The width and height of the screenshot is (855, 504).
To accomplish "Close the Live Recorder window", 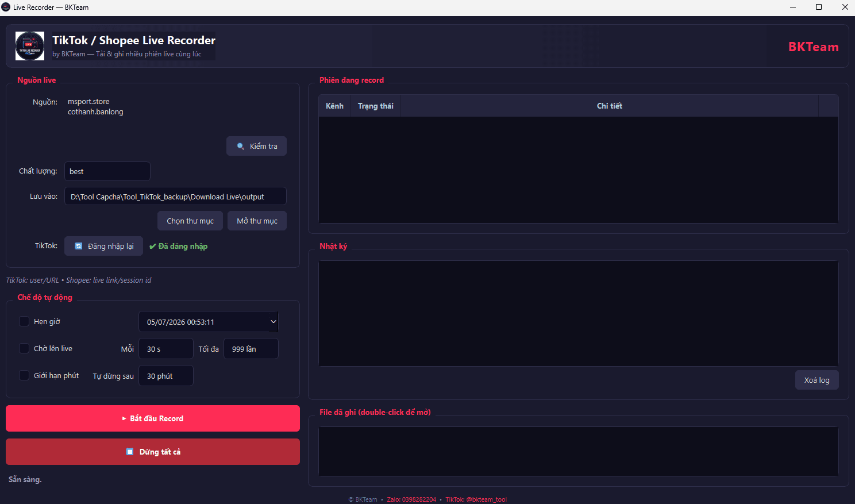I will coord(845,7).
